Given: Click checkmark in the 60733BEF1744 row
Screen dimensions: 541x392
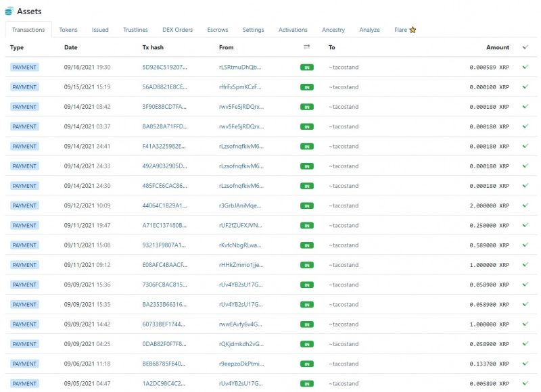Looking at the screenshot, I should [525, 324].
